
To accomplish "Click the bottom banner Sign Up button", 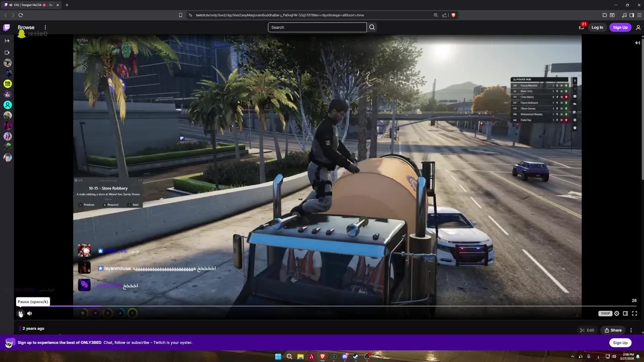I will (620, 342).
